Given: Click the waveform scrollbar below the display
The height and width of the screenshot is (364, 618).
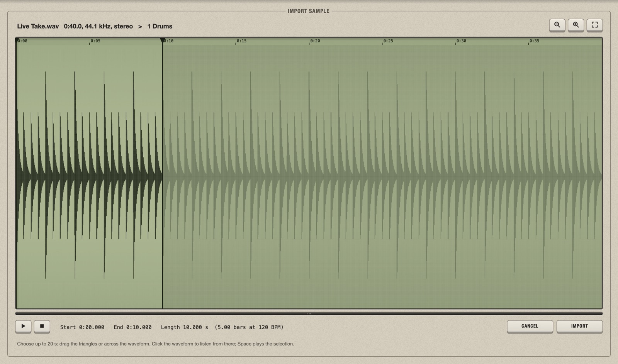Looking at the screenshot, I should click(x=309, y=313).
